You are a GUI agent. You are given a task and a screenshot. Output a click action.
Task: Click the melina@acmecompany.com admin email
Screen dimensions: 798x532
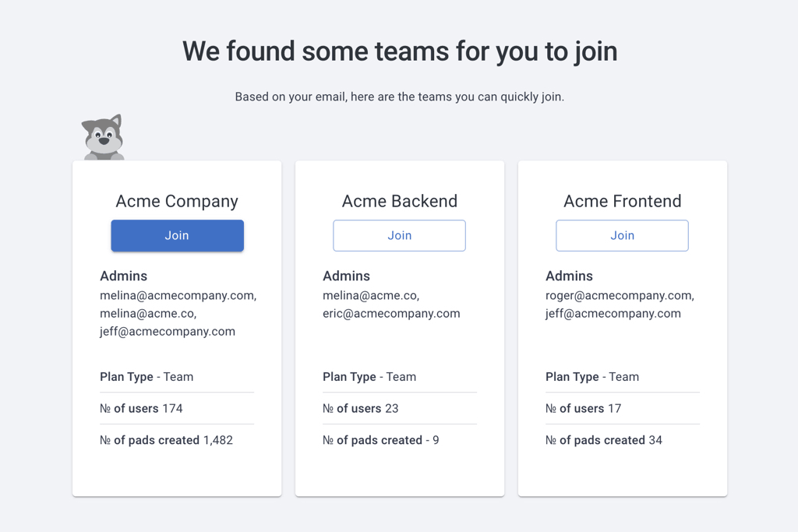tap(178, 296)
